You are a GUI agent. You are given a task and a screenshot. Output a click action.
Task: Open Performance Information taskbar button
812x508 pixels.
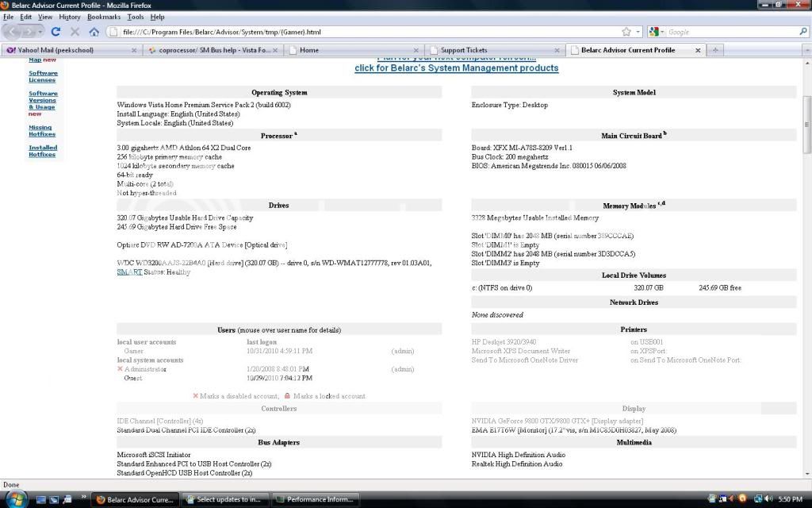pos(315,500)
